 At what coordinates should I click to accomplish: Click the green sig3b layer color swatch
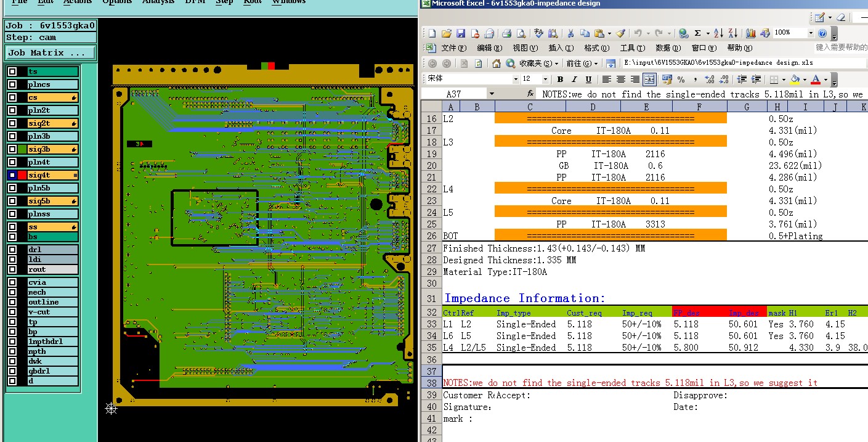click(22, 149)
